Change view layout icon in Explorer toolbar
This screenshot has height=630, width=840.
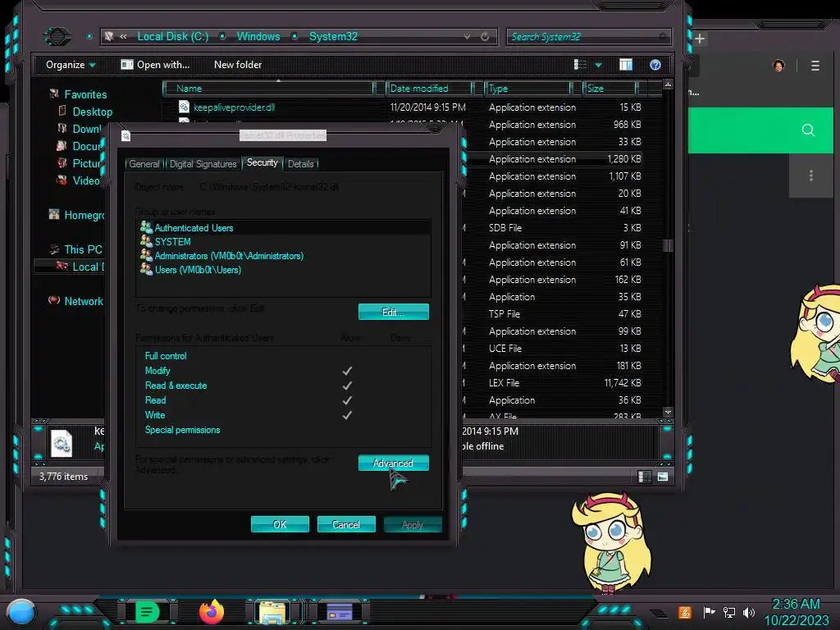(x=580, y=65)
